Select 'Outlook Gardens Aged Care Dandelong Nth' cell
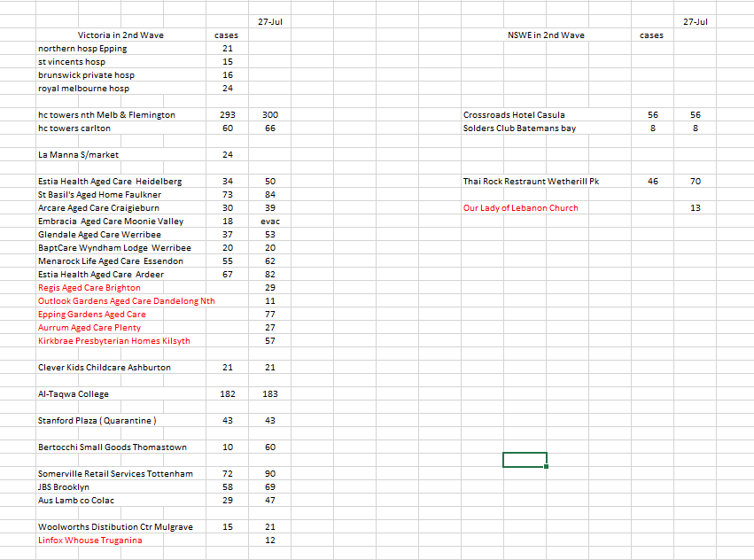Image resolution: width=754 pixels, height=560 pixels. 127,301
